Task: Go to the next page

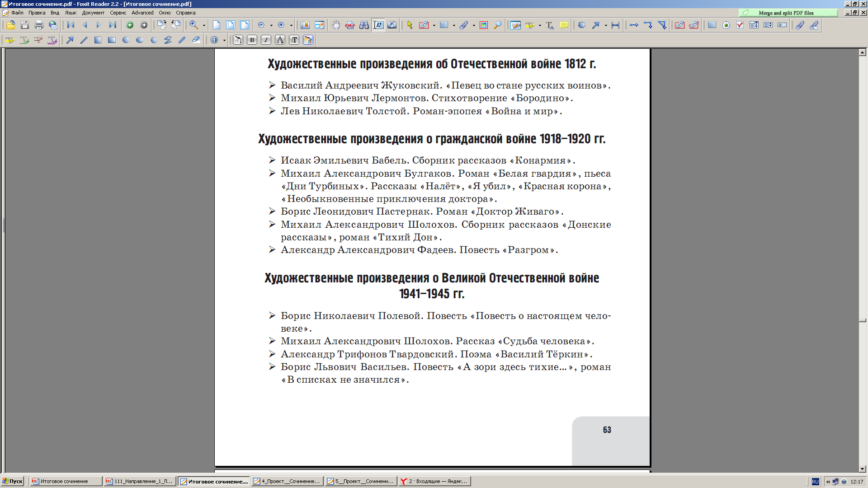Action: click(99, 25)
